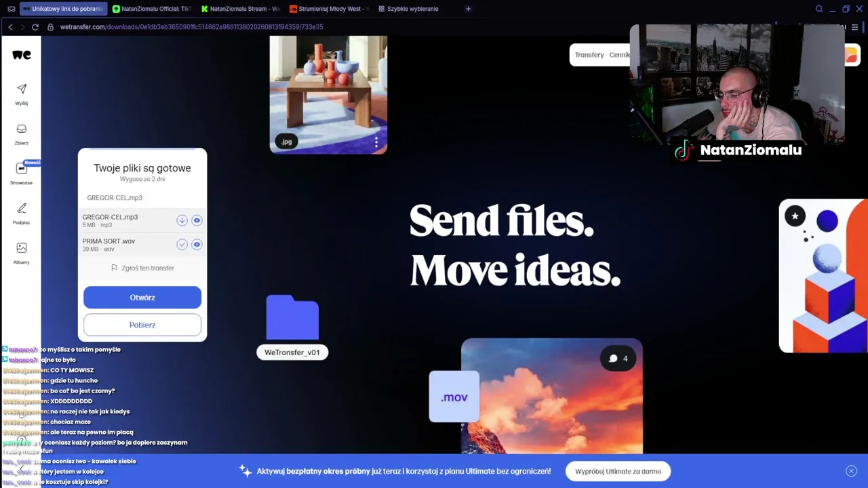This screenshot has height=488, width=868.
Task: Click 'Wypróbuj Ultimate za darmo' button
Action: click(x=618, y=471)
